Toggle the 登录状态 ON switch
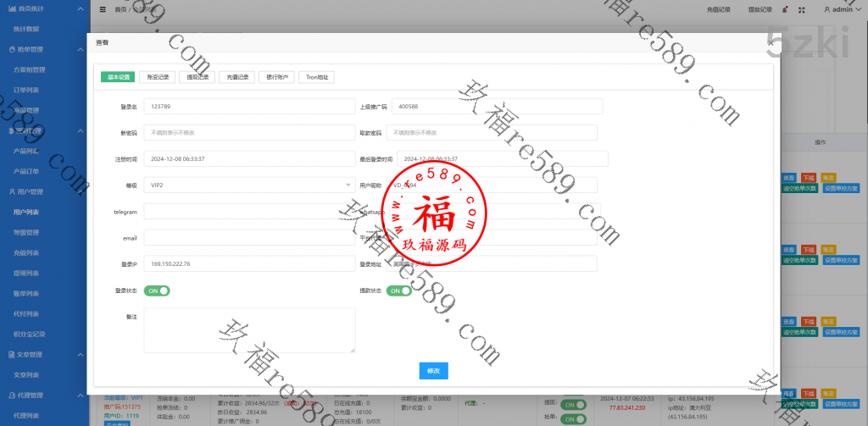The width and height of the screenshot is (868, 426). [x=157, y=290]
